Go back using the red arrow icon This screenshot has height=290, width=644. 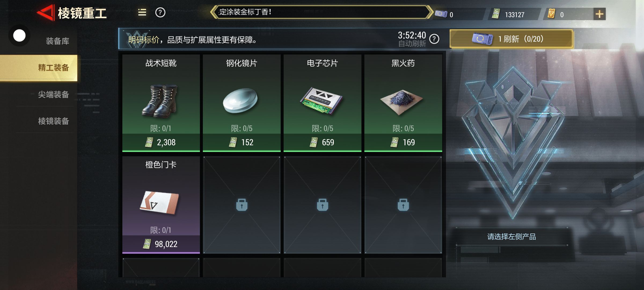(45, 12)
